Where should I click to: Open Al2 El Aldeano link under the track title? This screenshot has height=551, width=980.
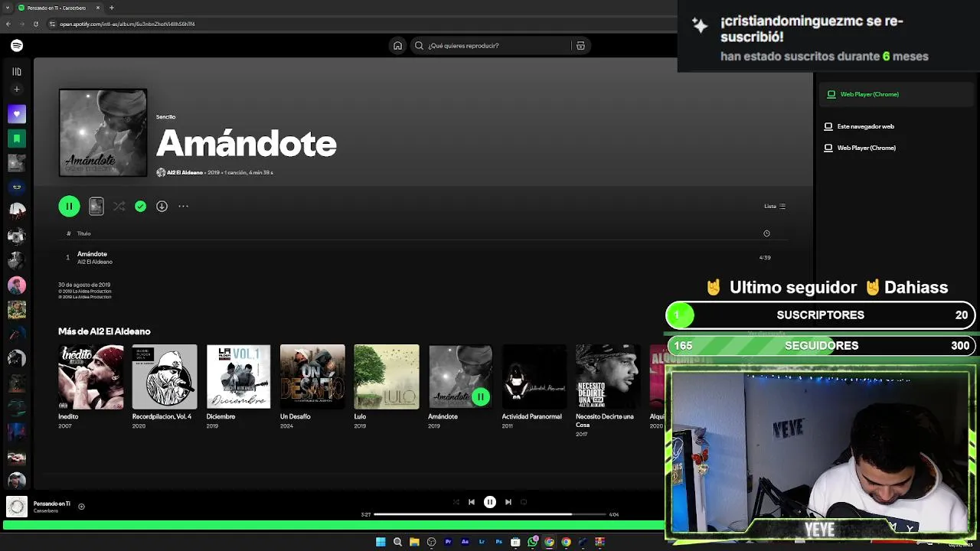(95, 262)
